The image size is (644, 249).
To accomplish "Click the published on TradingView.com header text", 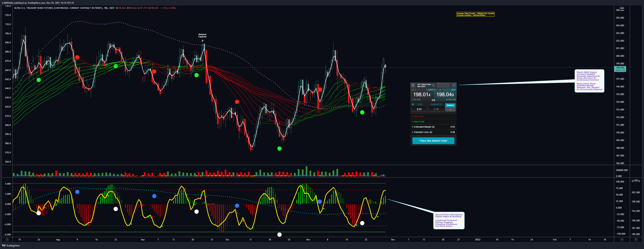I will tap(37, 3).
